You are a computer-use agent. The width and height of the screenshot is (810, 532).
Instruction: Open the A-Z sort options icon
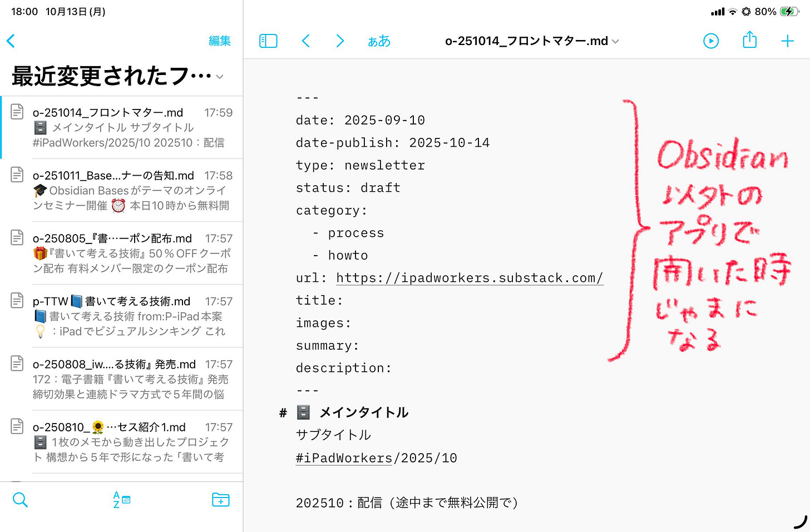pos(121,500)
